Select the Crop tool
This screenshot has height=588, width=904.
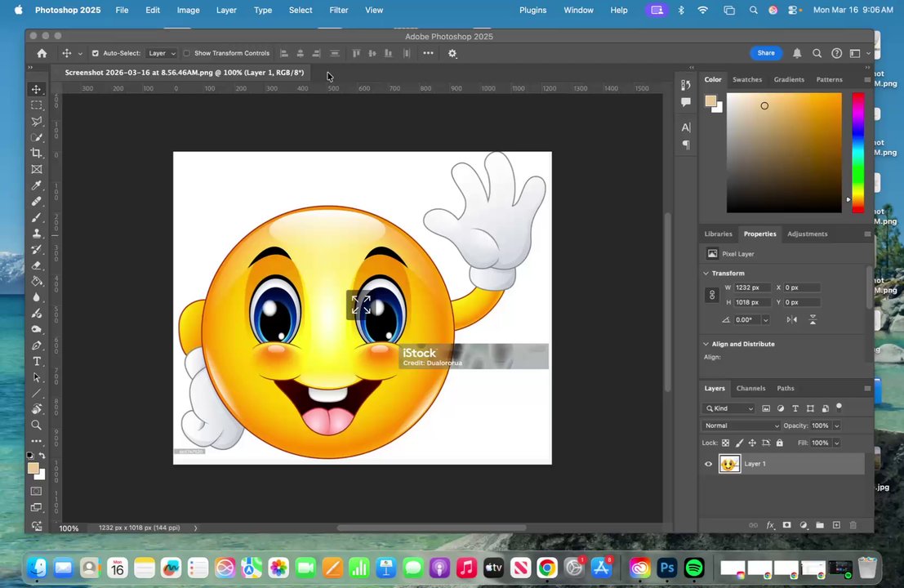pos(37,154)
